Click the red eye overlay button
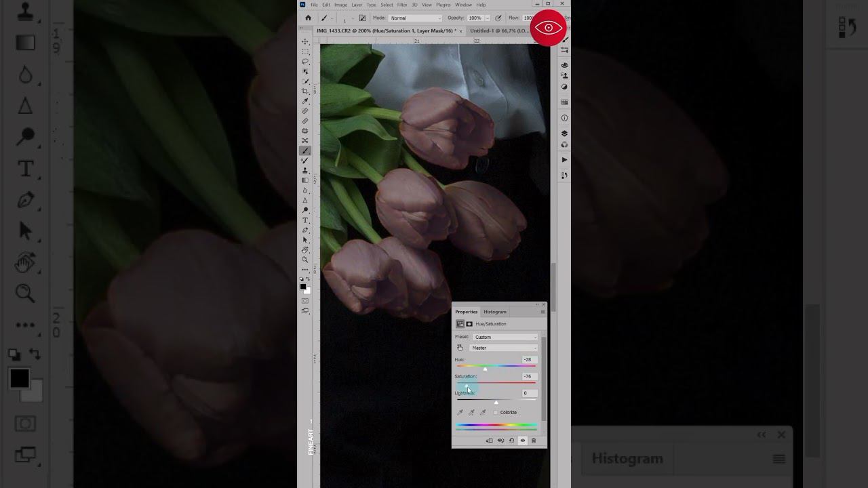Screen dimensions: 868x488 click(x=548, y=28)
